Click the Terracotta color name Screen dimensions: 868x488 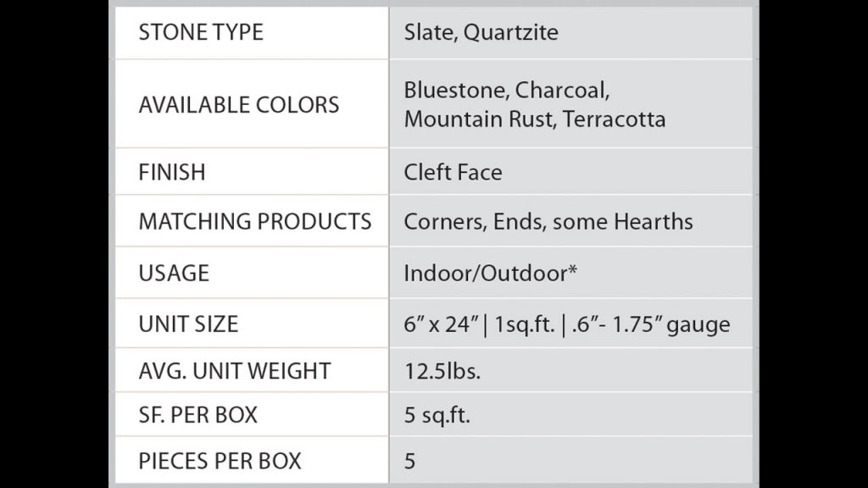613,119
